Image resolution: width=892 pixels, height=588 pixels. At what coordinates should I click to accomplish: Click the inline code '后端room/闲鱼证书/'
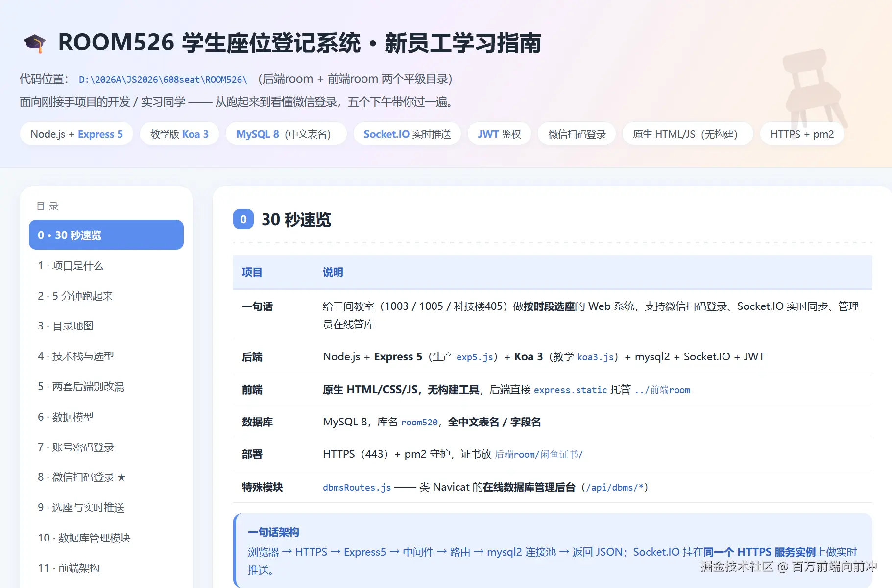(539, 455)
